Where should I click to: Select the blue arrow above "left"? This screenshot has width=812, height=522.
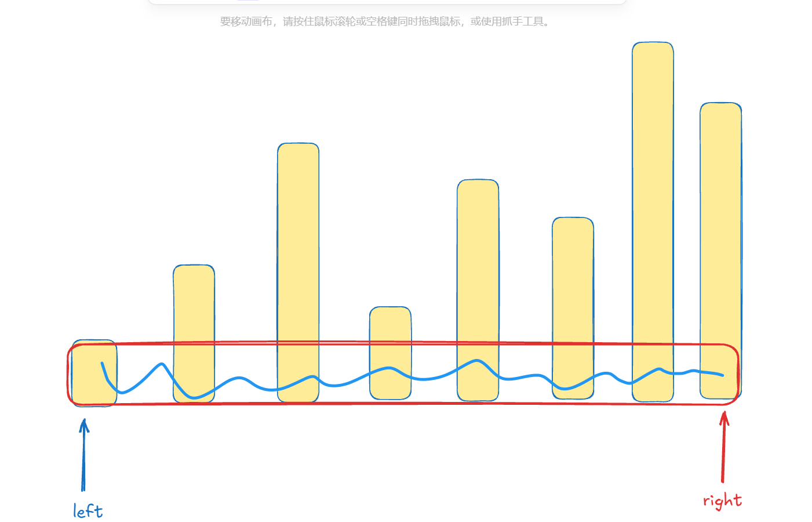83,455
